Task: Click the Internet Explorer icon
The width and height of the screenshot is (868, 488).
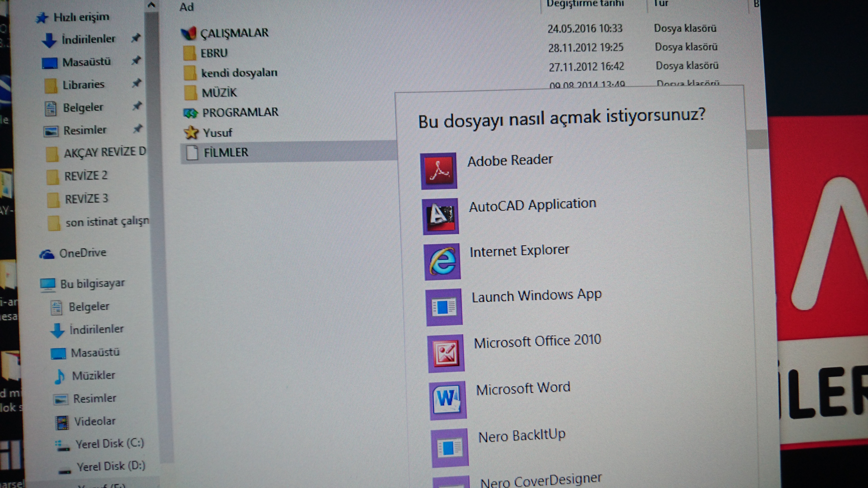Action: [442, 261]
